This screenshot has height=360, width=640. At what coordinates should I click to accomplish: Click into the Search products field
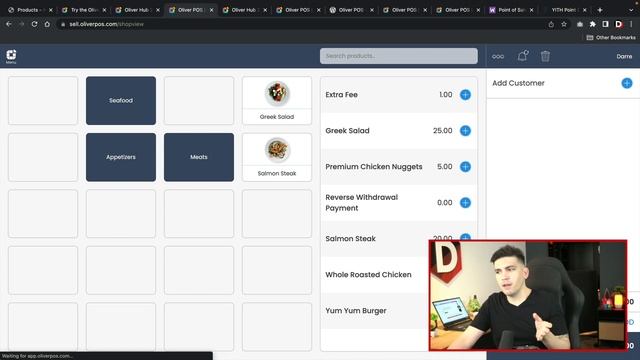tap(399, 56)
